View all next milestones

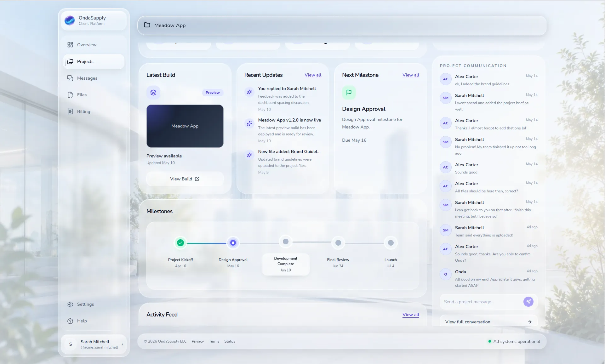click(x=411, y=75)
